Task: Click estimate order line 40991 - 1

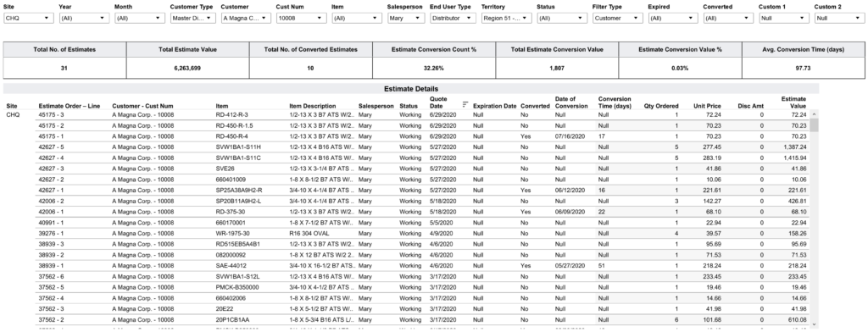Action: click(52, 223)
